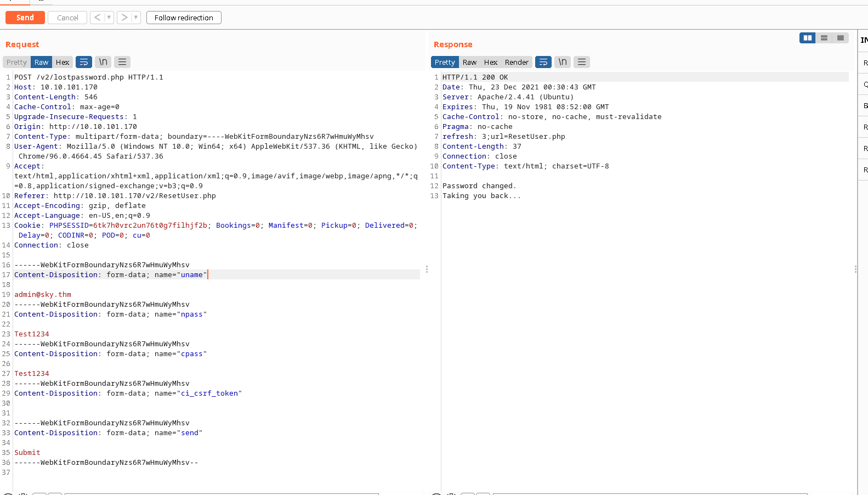Select top-bottom stacked layout icon
The width and height of the screenshot is (868, 495).
click(824, 38)
